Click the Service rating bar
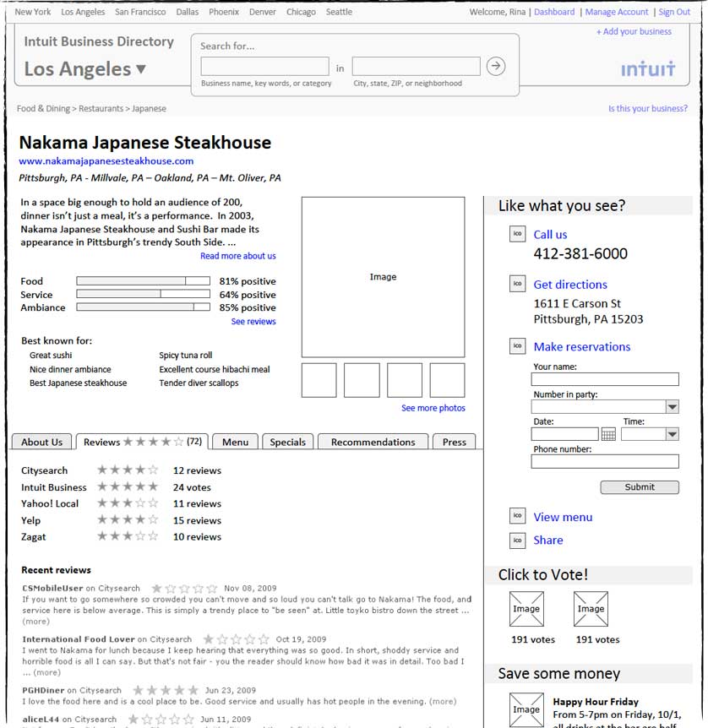 143,294
